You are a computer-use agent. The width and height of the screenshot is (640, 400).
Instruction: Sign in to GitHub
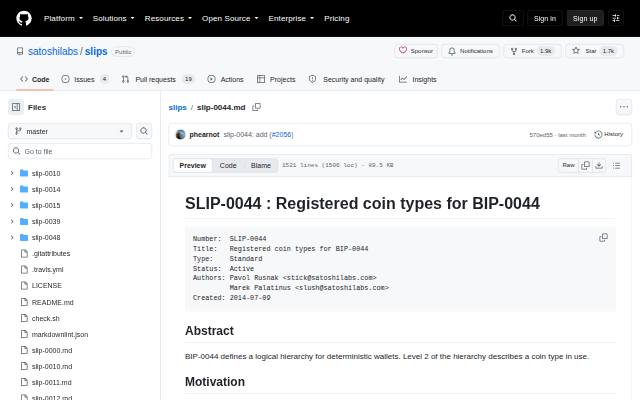[544, 18]
